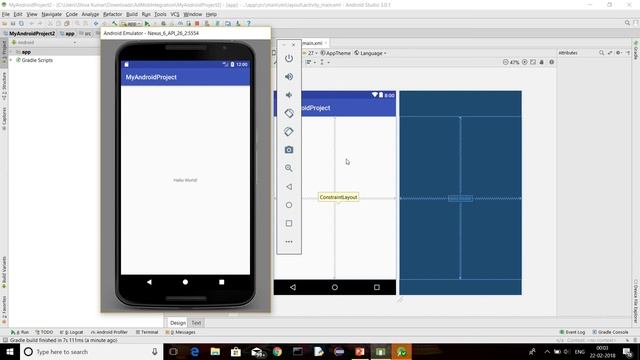Click MyAndroidProject2 breadcrumb
The height and width of the screenshot is (360, 640).
(x=29, y=33)
